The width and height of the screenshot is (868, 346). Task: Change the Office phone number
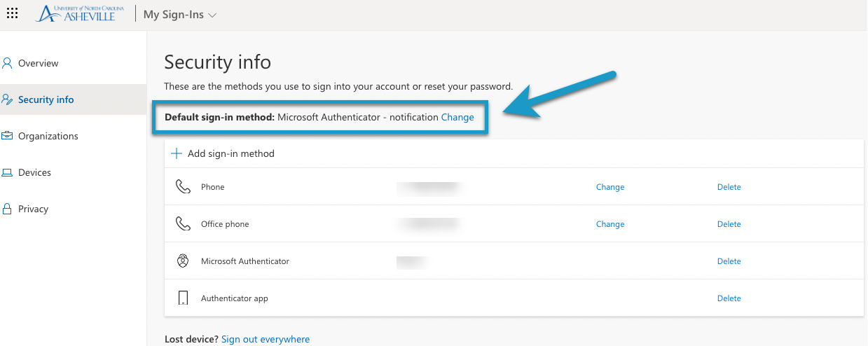pos(609,224)
